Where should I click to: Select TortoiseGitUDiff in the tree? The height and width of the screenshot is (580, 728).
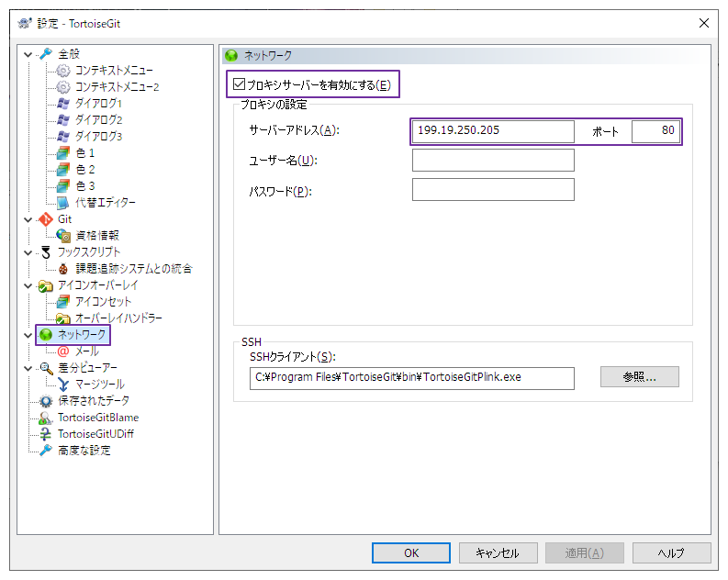click(95, 434)
